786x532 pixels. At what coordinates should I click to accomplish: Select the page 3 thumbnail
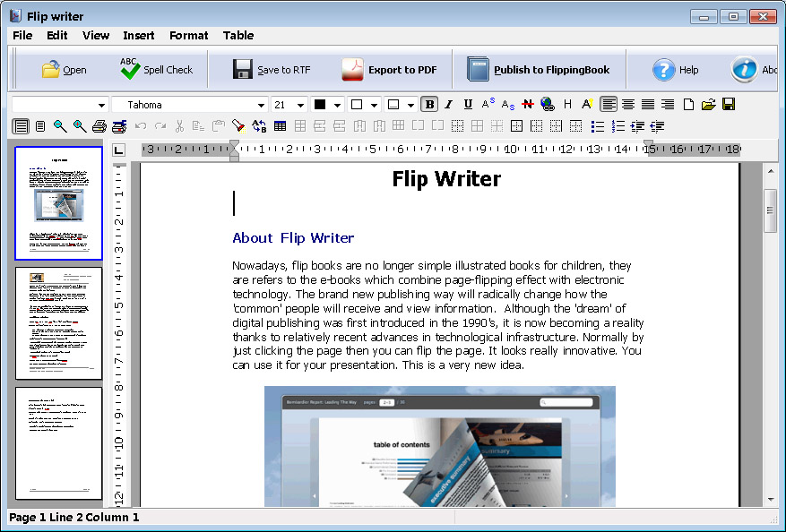point(58,443)
